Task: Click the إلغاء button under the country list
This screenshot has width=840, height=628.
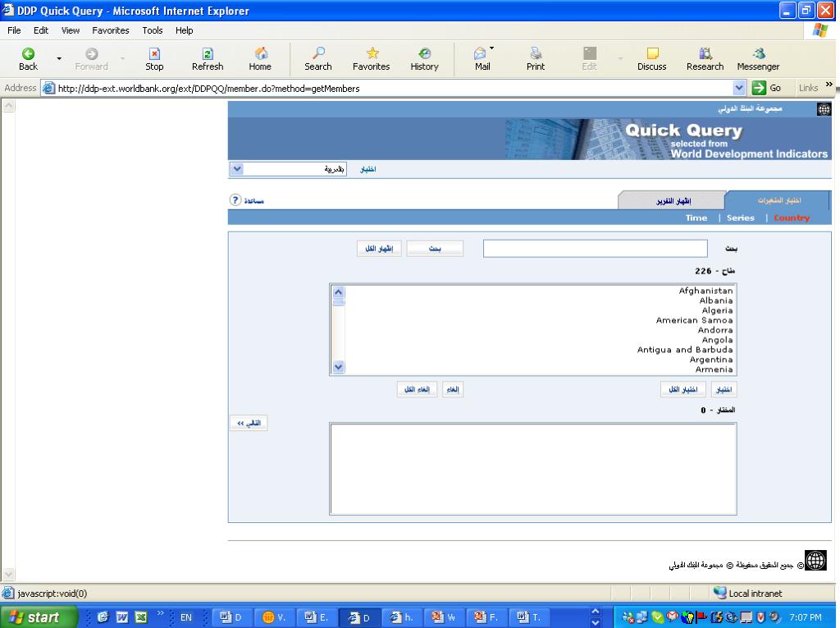Action: (x=453, y=389)
